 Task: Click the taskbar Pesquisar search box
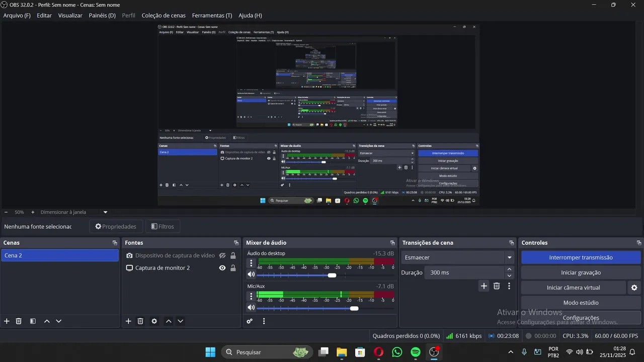coord(266,352)
